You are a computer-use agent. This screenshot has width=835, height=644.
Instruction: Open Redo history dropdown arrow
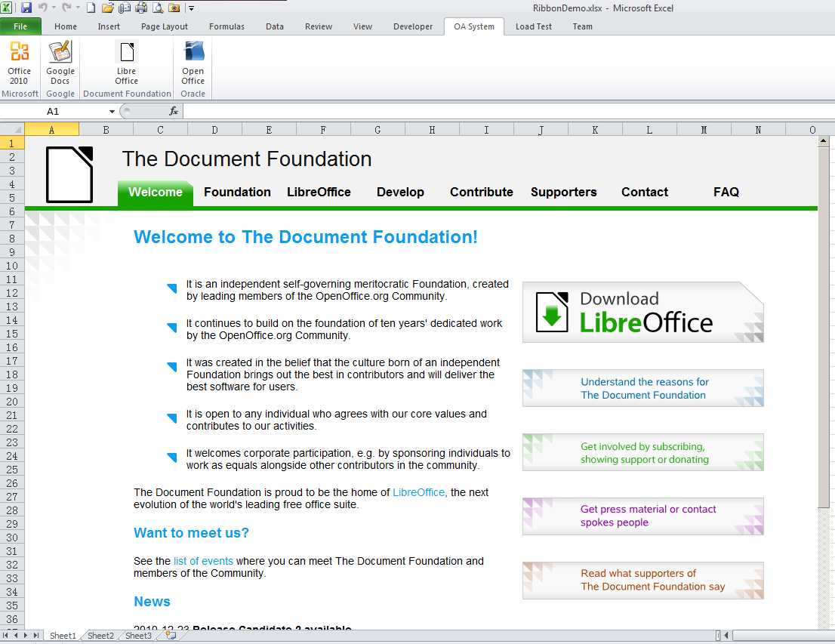[78, 8]
